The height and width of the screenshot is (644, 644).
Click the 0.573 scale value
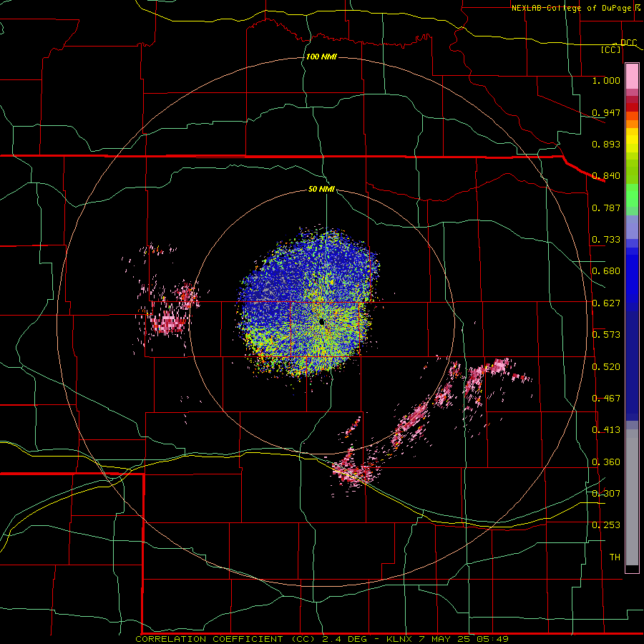click(606, 335)
